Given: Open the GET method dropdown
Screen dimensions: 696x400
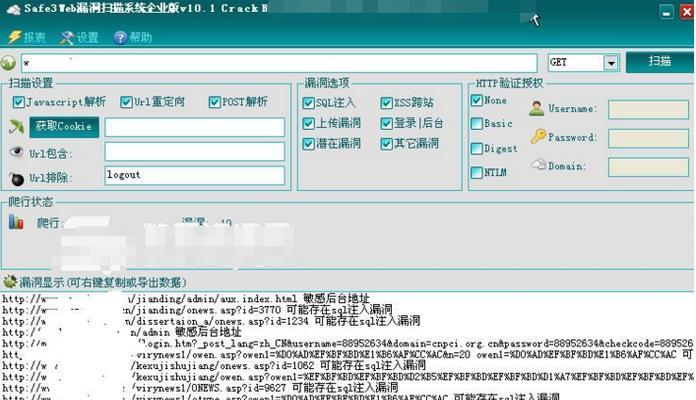Looking at the screenshot, I should click(x=611, y=63).
